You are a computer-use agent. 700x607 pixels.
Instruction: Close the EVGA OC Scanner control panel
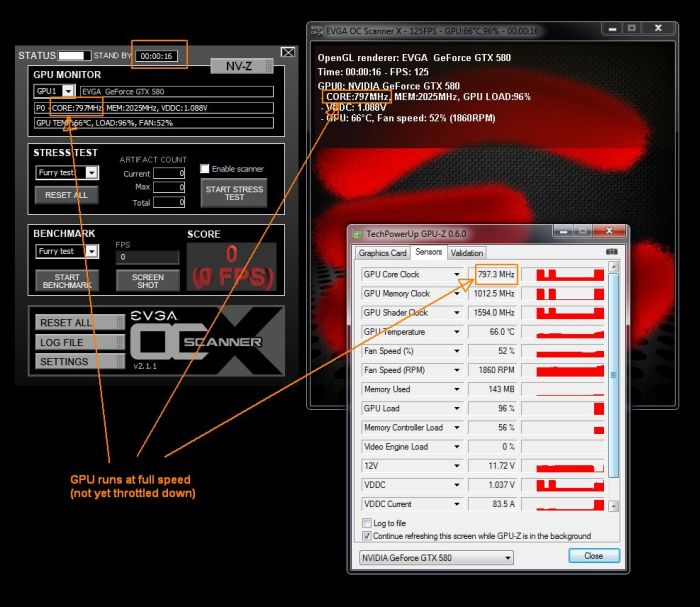[x=288, y=52]
